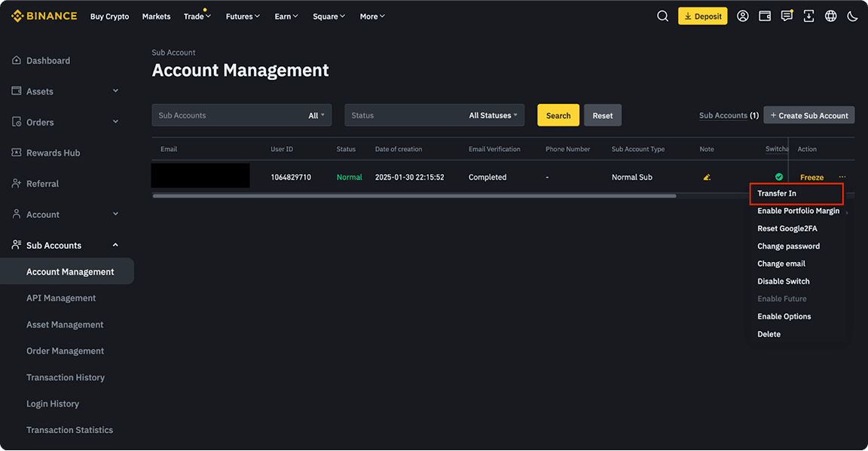The image size is (868, 451).
Task: Open the language globe icon
Action: click(830, 16)
